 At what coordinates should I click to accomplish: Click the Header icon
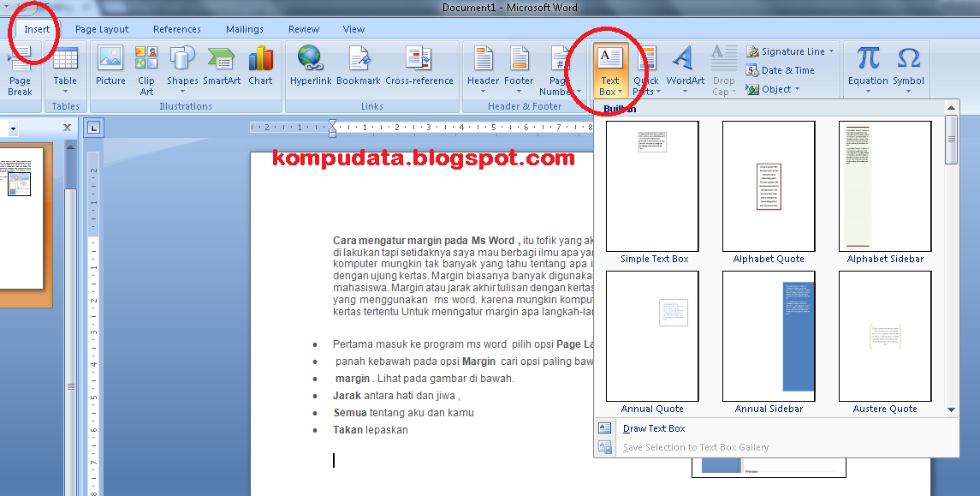483,60
